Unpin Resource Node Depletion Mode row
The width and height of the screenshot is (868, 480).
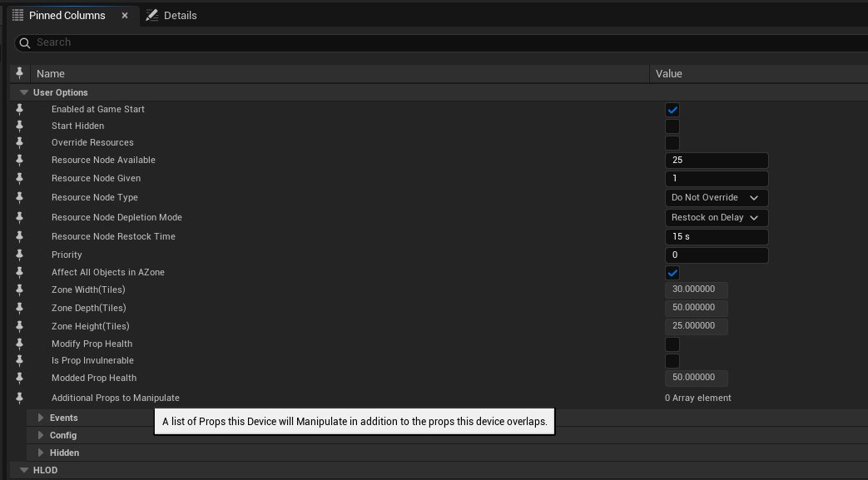click(19, 217)
